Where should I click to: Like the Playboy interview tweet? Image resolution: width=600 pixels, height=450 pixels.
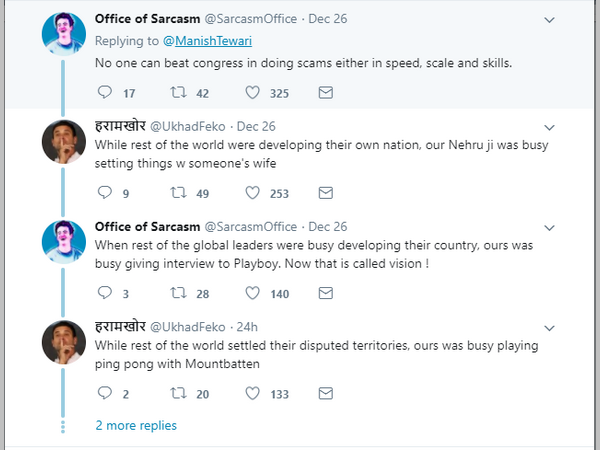point(253,293)
